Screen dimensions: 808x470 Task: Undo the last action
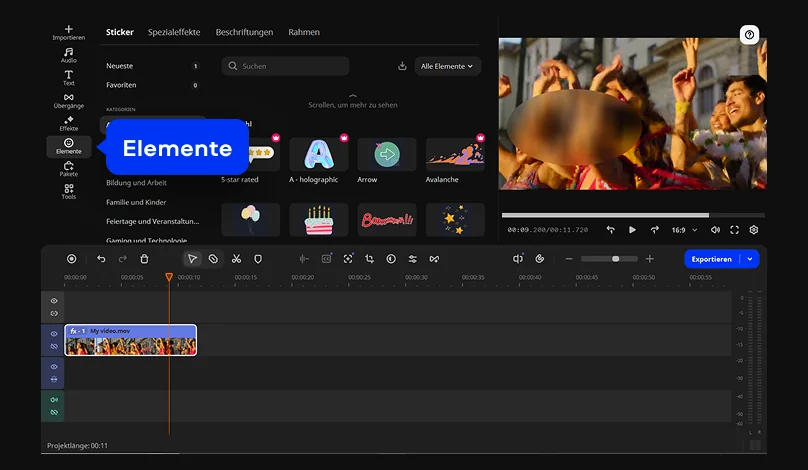[101, 259]
